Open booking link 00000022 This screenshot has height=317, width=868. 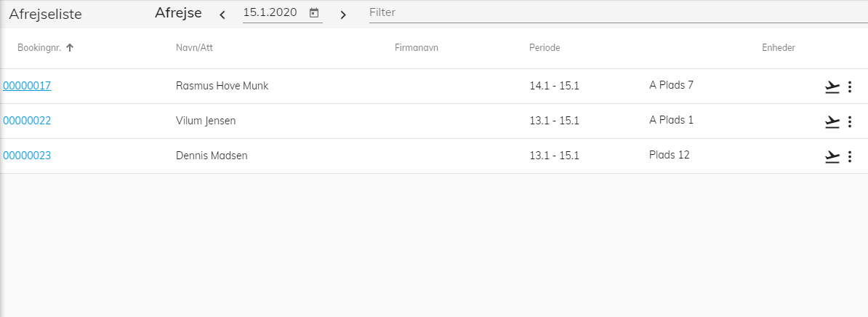(x=27, y=121)
